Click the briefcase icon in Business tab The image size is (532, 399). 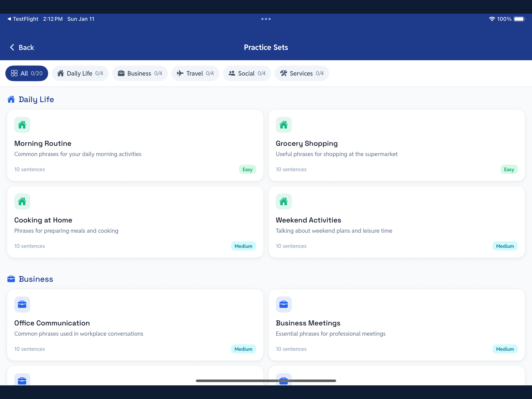121,73
